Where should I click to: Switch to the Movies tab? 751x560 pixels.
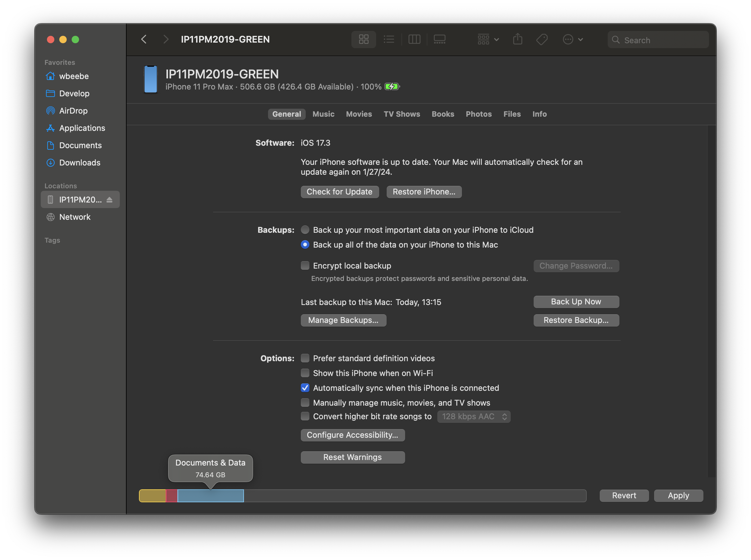coord(359,114)
